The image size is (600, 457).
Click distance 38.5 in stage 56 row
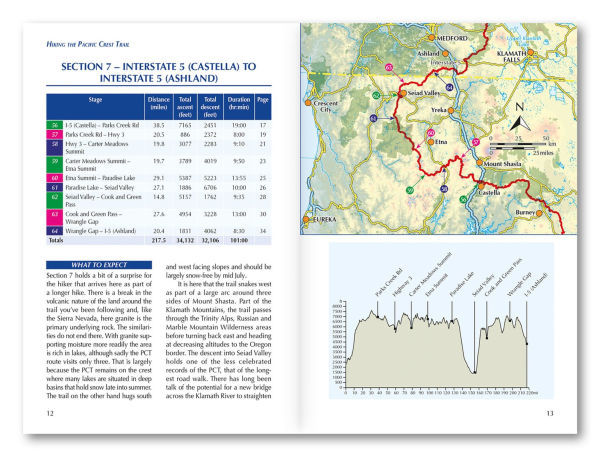[x=159, y=125]
